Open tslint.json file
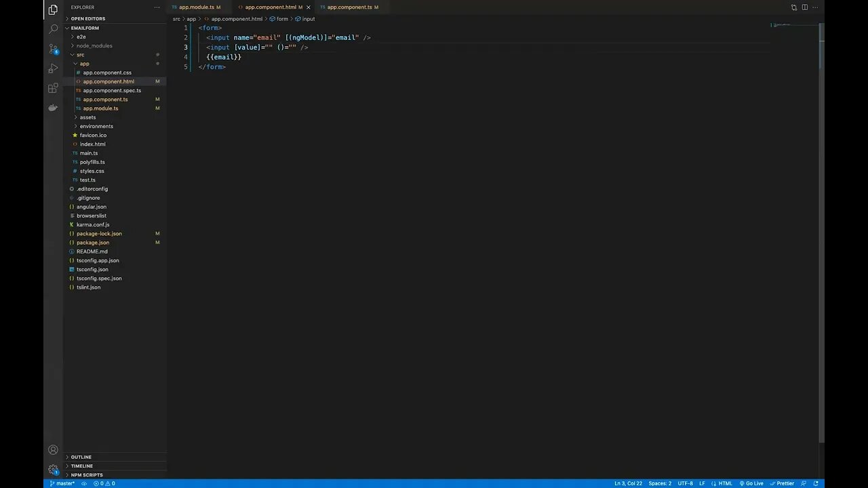The image size is (868, 488). click(115, 287)
